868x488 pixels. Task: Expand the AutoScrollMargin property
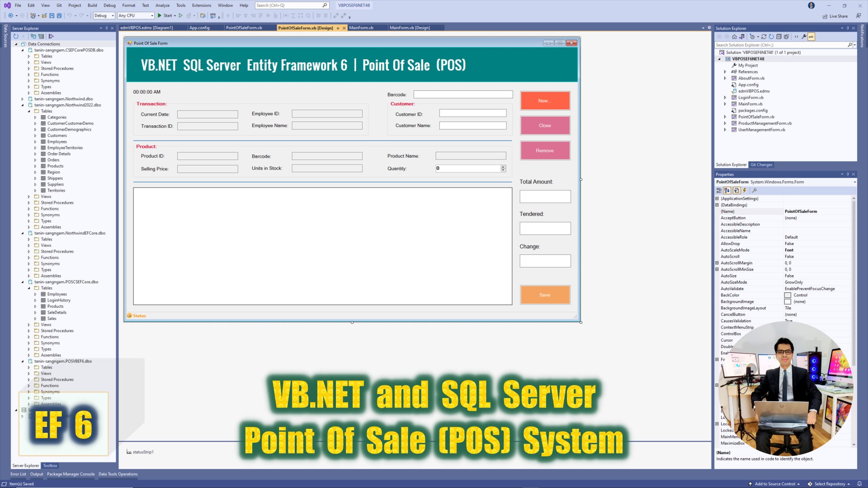pos(717,263)
